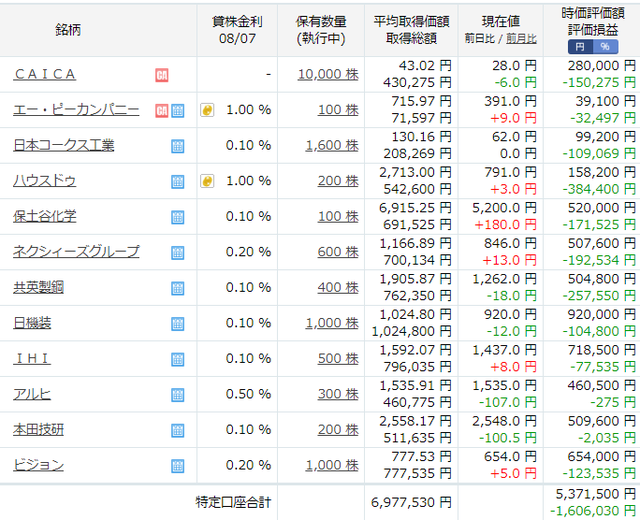640x520 pixels.
Task: Open the アルヒ stock link
Action: click(32, 394)
